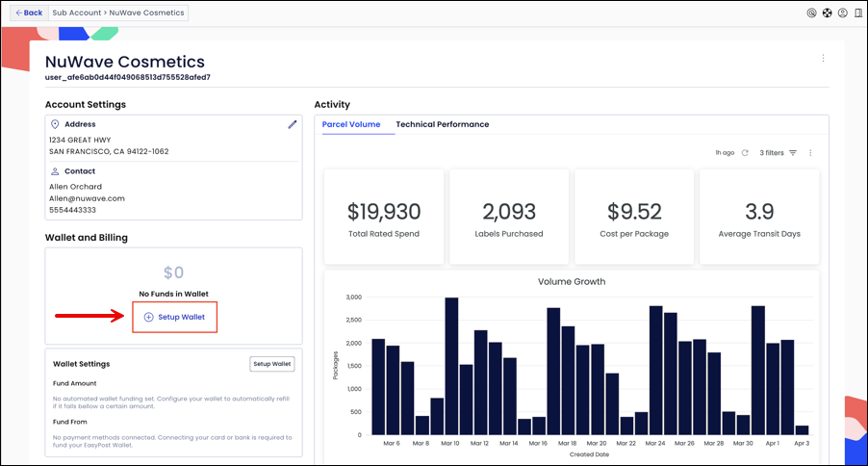The image size is (868, 466).
Task: Click the location pin icon beside Address
Action: [55, 124]
